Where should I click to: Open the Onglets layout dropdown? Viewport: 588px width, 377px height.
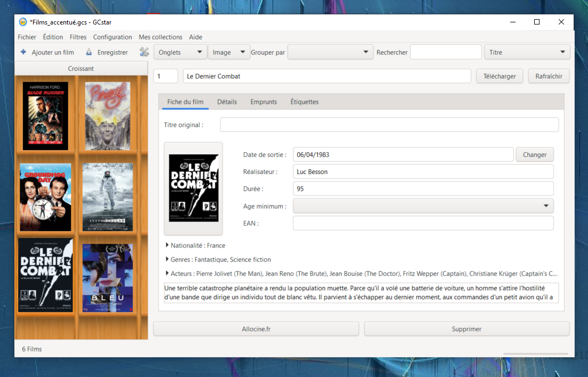click(x=180, y=52)
